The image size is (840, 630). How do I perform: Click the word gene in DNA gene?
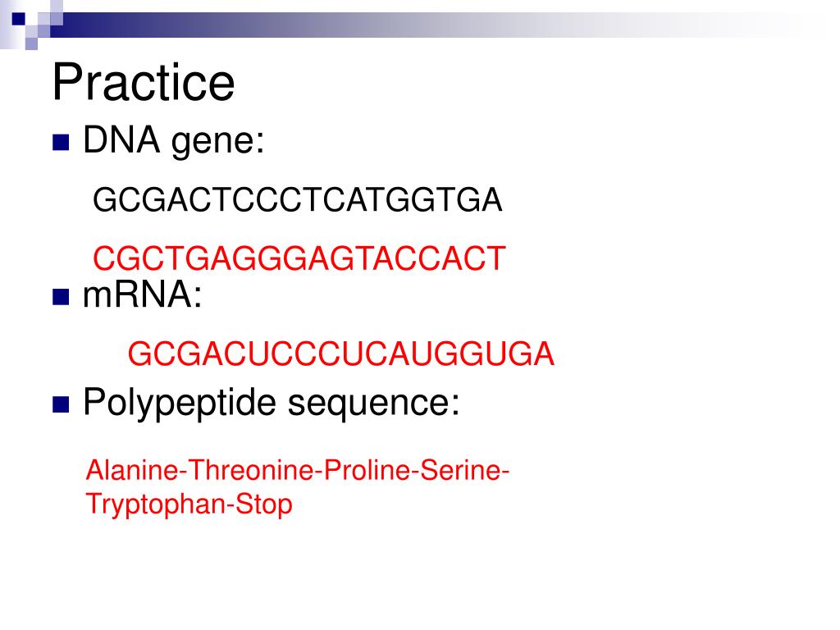tap(217, 143)
